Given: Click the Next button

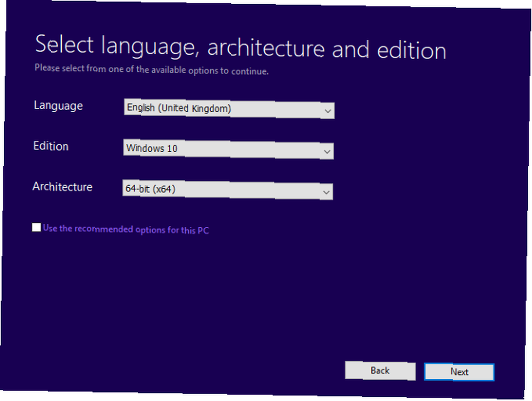Looking at the screenshot, I should [459, 372].
